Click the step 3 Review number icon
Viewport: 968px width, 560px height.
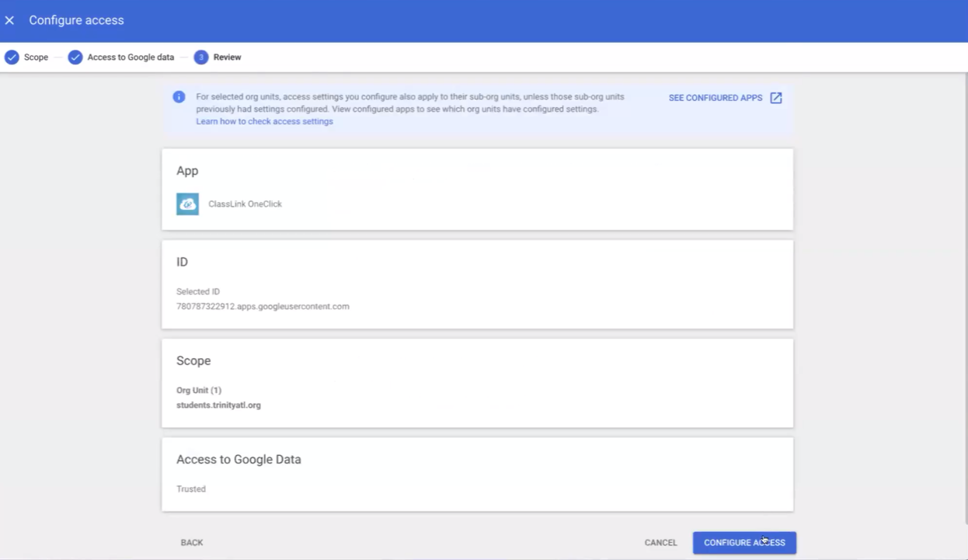(x=201, y=57)
